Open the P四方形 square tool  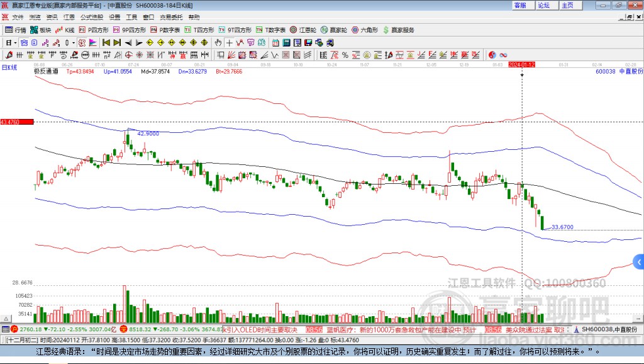(x=94, y=30)
